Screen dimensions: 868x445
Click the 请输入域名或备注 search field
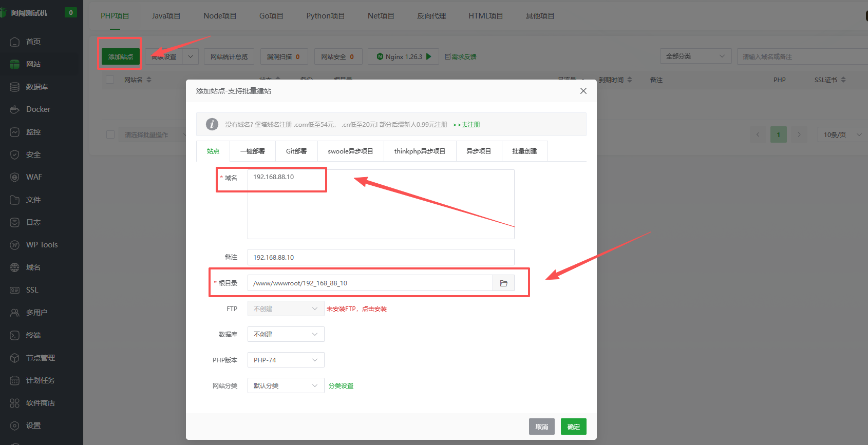pos(802,56)
